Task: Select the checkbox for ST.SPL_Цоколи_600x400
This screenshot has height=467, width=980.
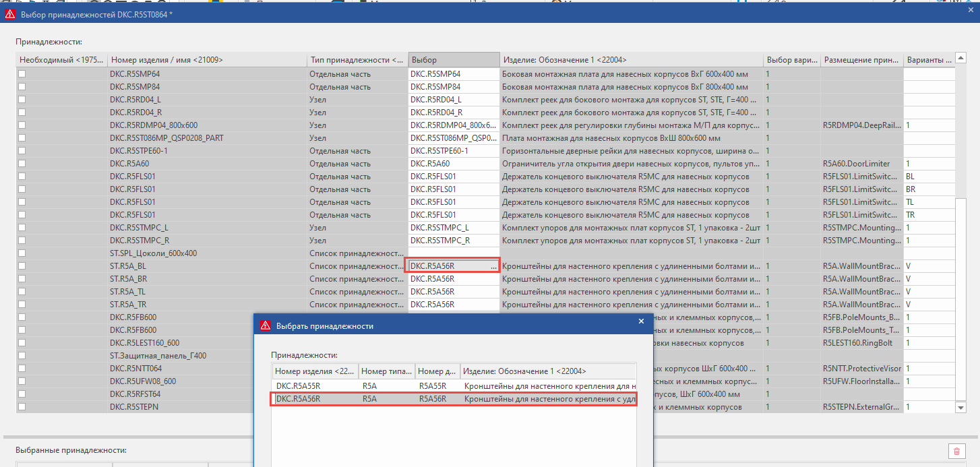Action: [22, 253]
